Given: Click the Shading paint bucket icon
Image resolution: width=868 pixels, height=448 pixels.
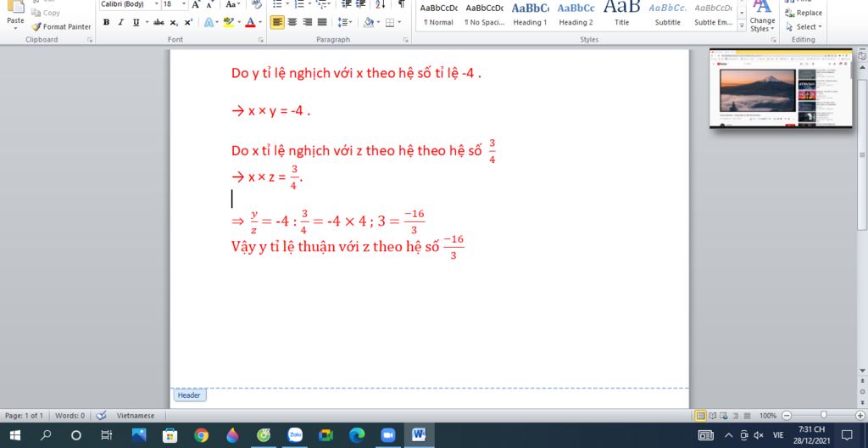Looking at the screenshot, I should (368, 23).
